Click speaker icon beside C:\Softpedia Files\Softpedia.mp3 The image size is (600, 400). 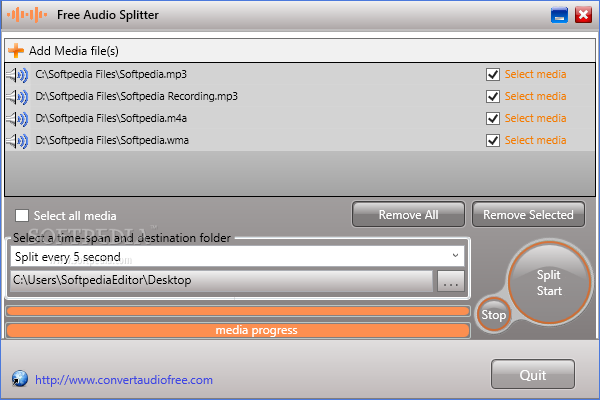(x=17, y=75)
